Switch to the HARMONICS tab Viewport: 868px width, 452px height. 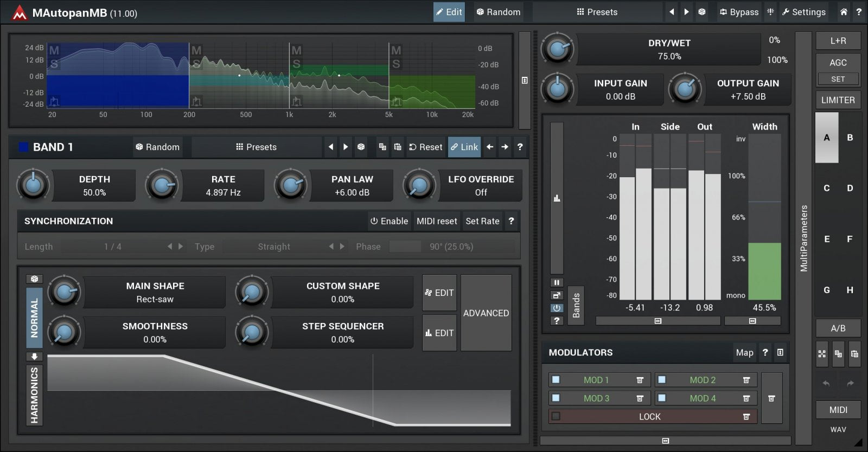[34, 395]
